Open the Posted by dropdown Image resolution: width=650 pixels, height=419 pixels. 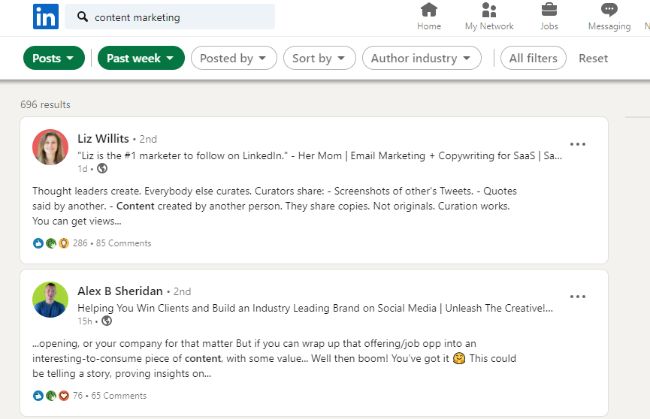pyautogui.click(x=234, y=58)
